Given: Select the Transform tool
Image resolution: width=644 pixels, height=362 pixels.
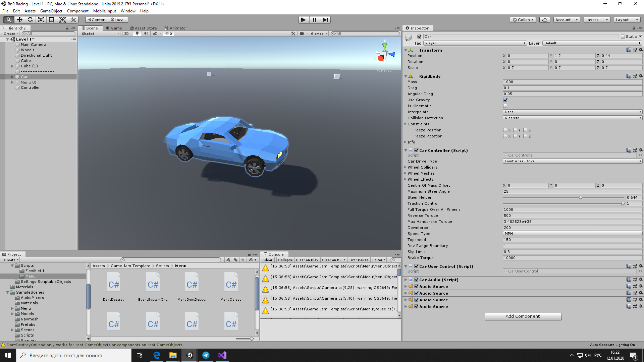Looking at the screenshot, I should click(62, 20).
